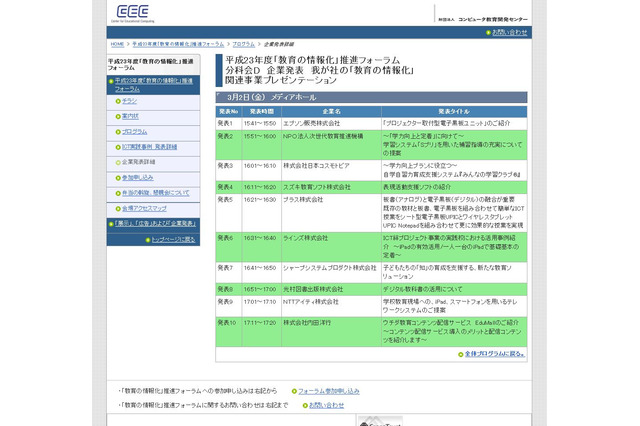This screenshot has width=640, height=426.
Task: Click the 企業名 column header
Action: [x=331, y=111]
